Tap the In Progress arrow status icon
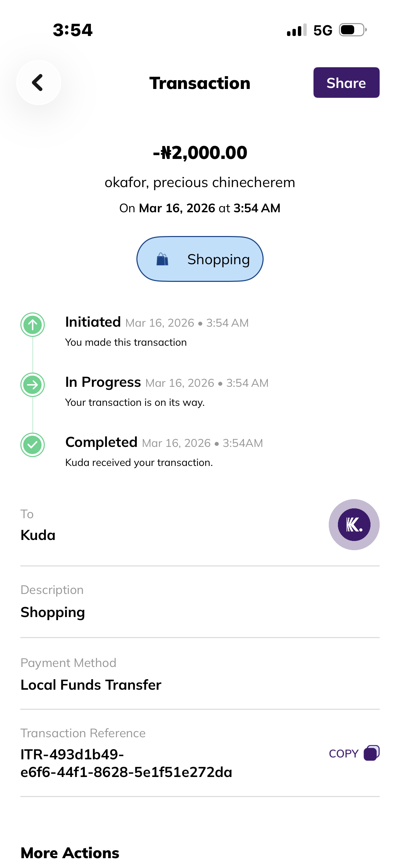This screenshot has width=400, height=868. point(33,385)
